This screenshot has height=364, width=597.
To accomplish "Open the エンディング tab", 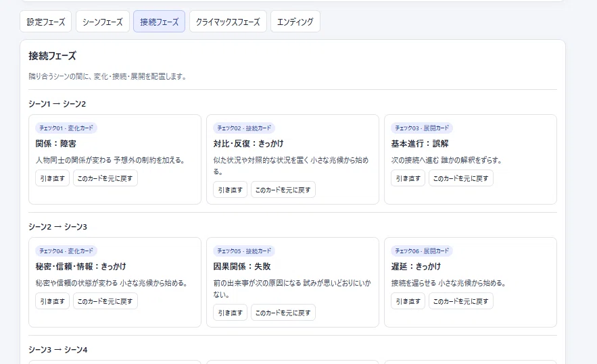I will [295, 22].
